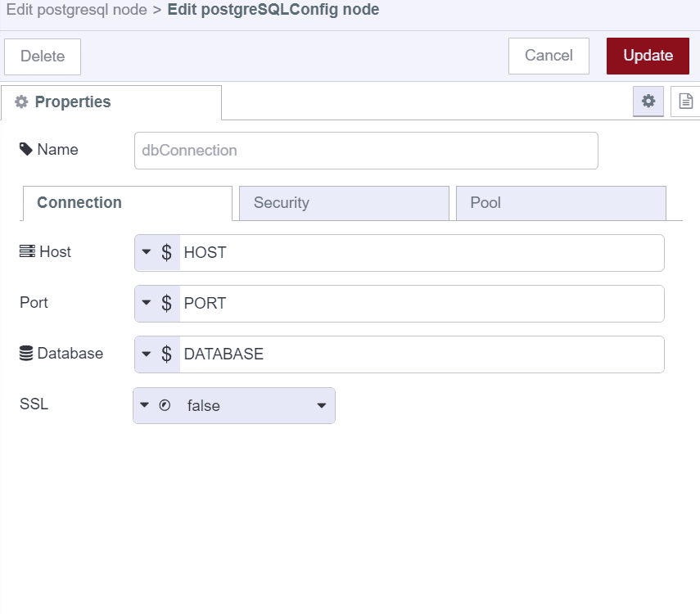Image resolution: width=700 pixels, height=614 pixels.
Task: Click the type icon in the SSL field
Action: click(163, 405)
